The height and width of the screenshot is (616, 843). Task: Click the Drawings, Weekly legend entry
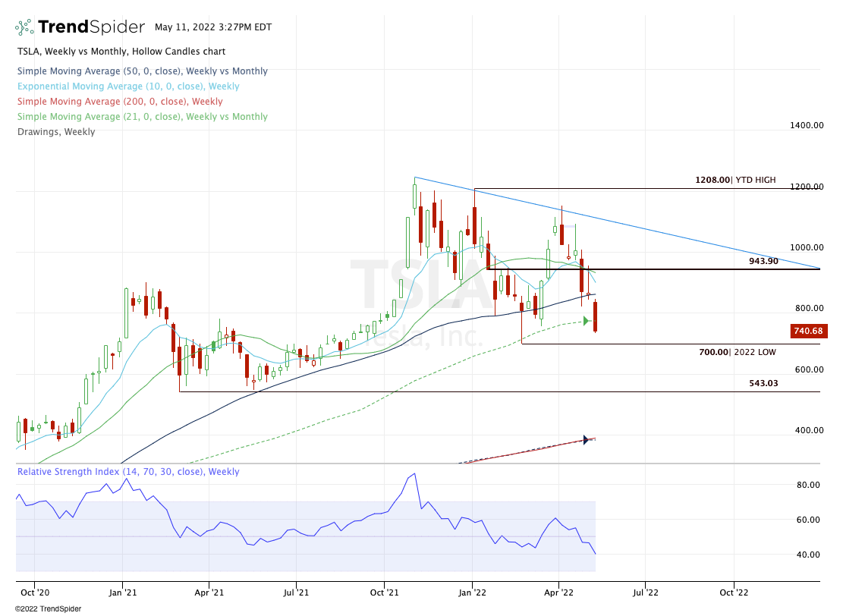[x=56, y=132]
